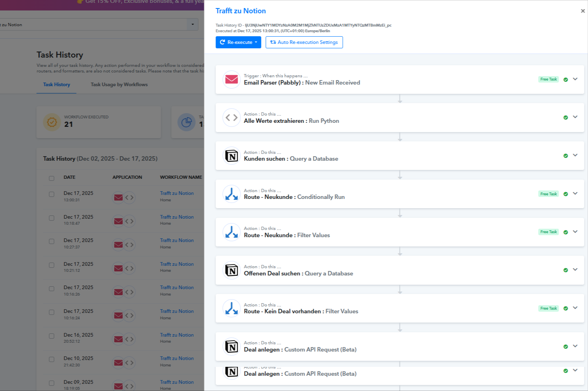Viewport: 588px width, 391px height.
Task: Open the workflow selector dropdown arrow
Action: tap(193, 25)
